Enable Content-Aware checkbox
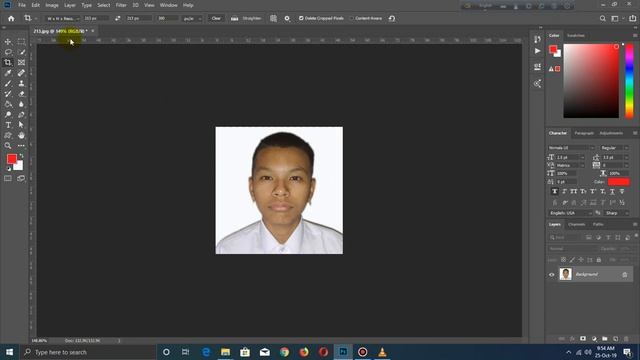The width and height of the screenshot is (640, 360). (351, 18)
